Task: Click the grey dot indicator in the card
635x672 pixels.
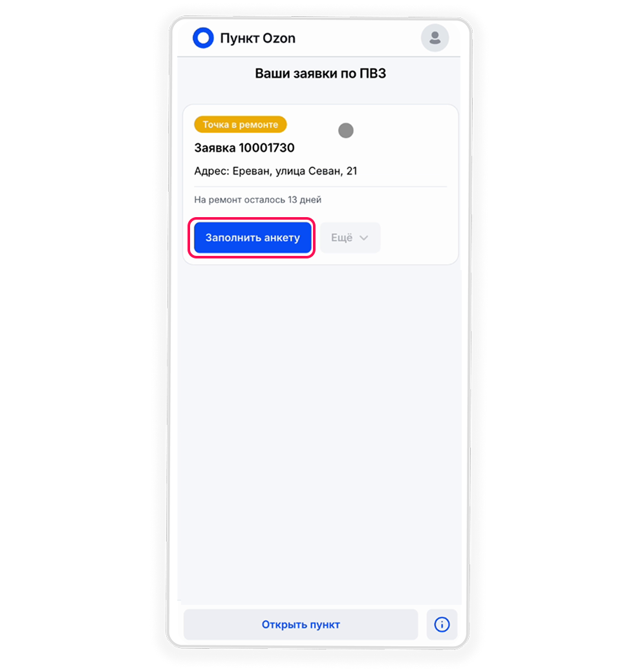Action: (345, 131)
